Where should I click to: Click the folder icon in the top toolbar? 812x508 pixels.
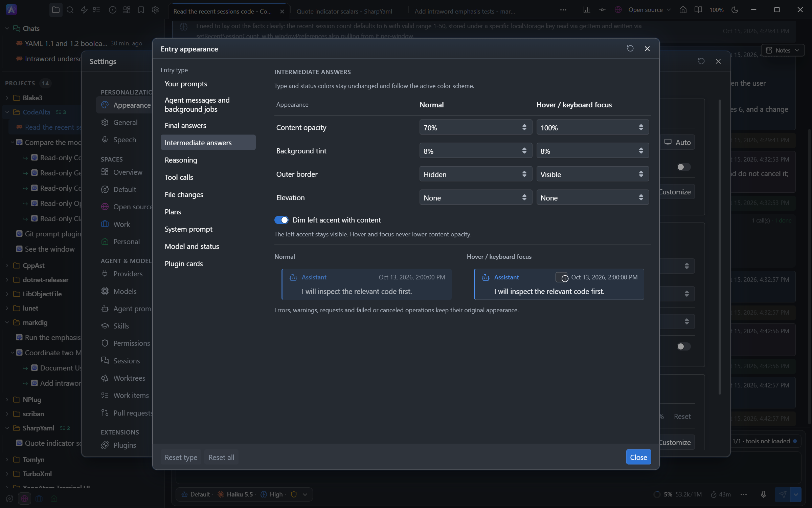click(56, 10)
